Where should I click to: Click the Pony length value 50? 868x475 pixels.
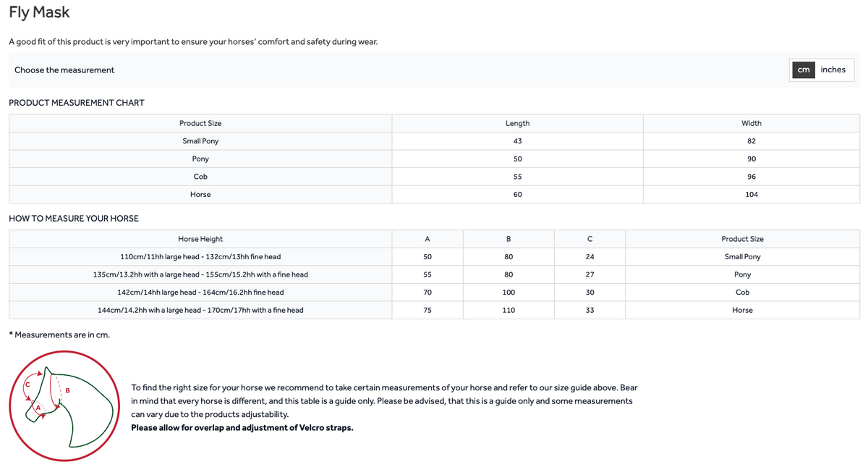(x=517, y=159)
